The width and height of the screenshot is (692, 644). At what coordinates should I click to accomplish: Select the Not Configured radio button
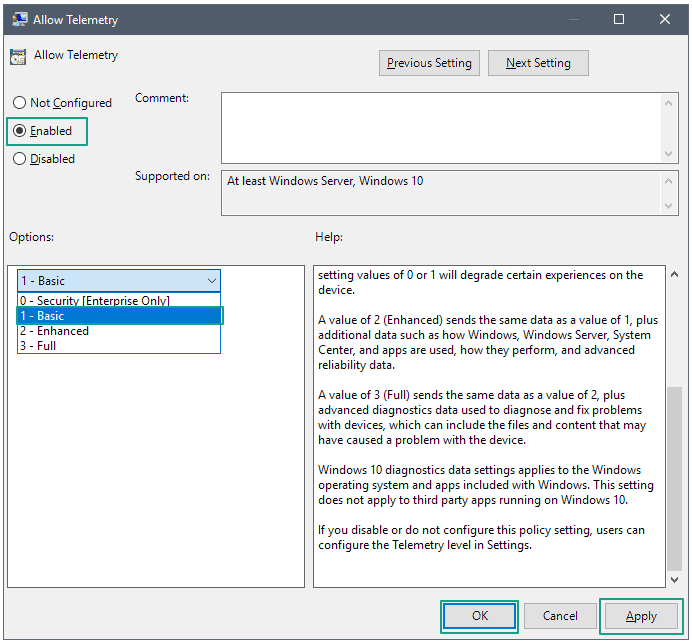pos(19,103)
